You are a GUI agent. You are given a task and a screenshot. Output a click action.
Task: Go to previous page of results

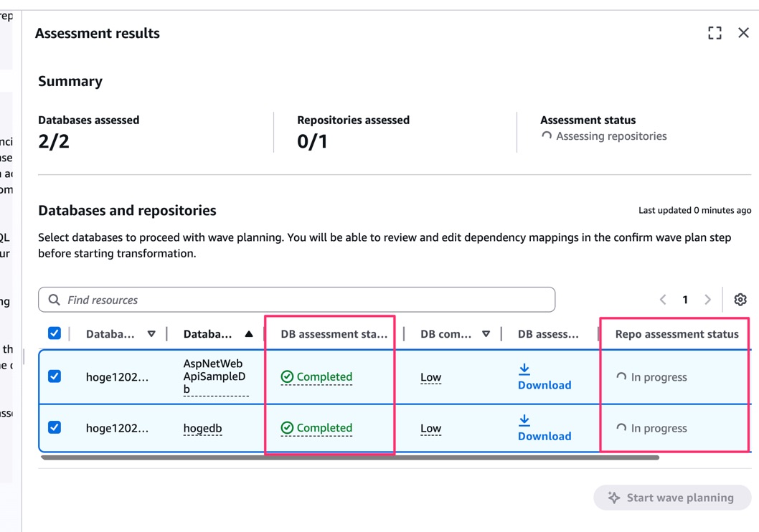point(663,300)
